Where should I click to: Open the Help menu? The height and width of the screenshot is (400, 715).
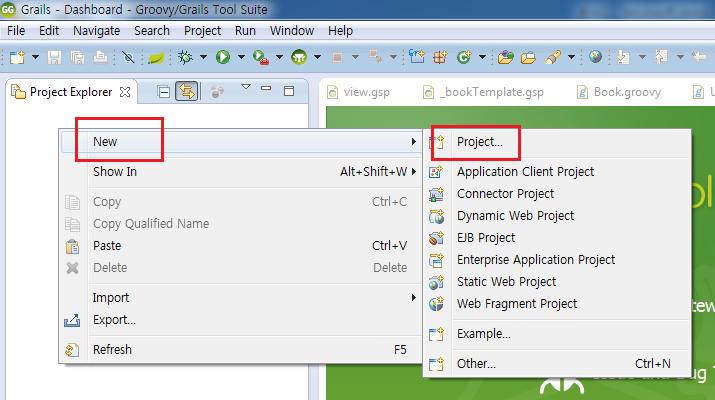pyautogui.click(x=341, y=31)
